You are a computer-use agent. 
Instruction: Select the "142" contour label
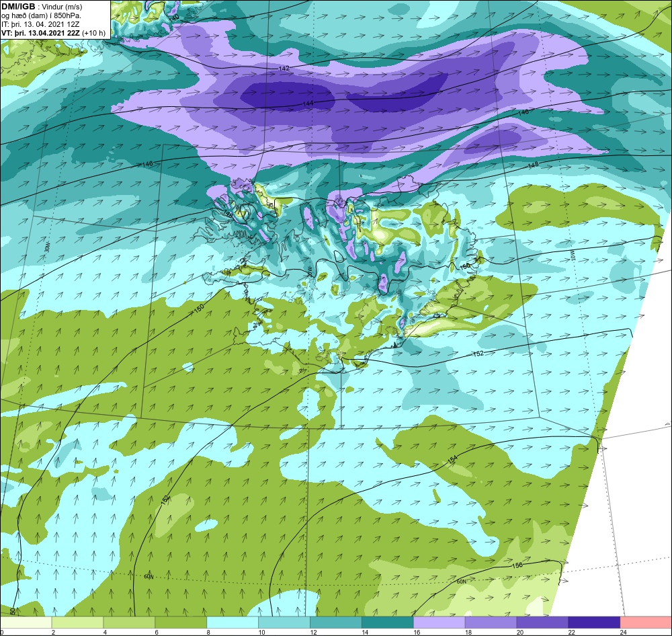coord(284,68)
